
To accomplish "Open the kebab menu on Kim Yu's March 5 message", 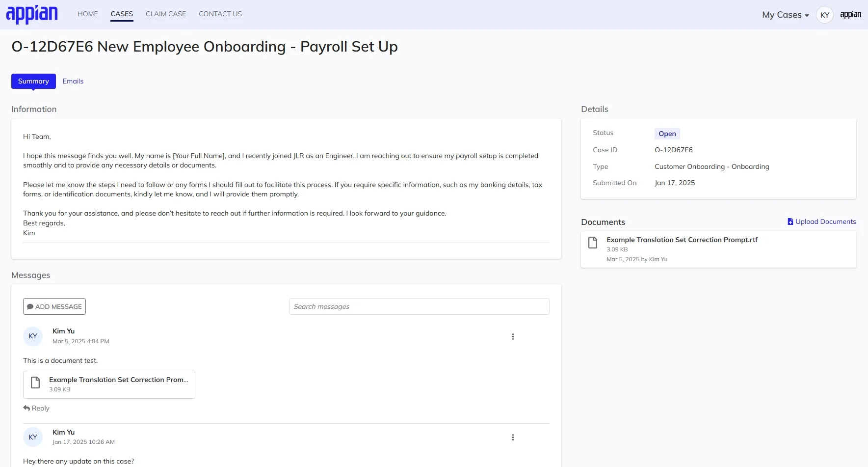I will 513,336.
